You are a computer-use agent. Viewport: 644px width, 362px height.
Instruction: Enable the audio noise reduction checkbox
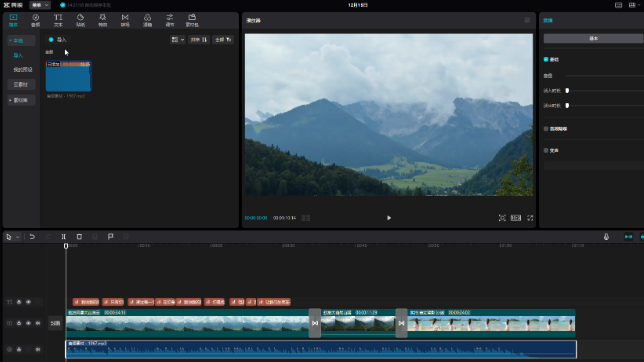[x=546, y=129]
